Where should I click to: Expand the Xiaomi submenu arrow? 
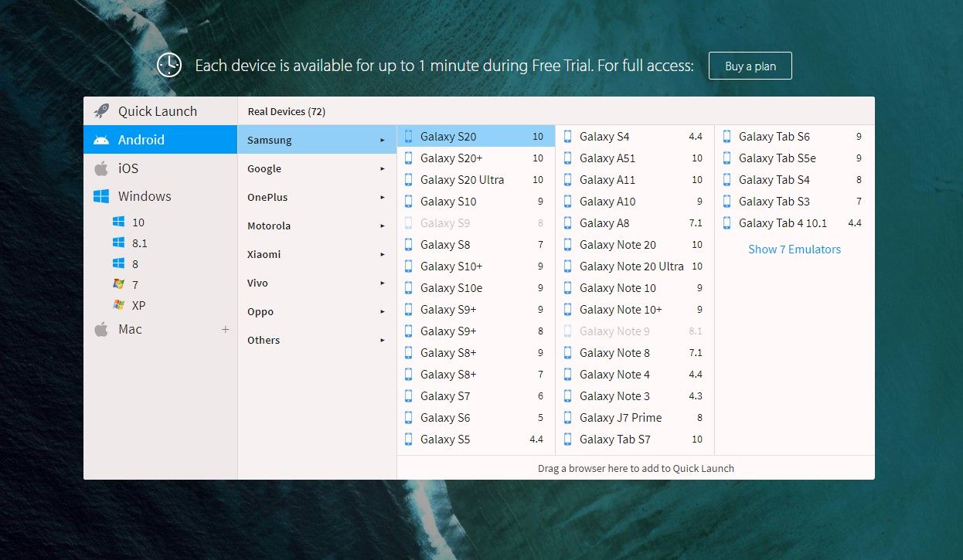(x=383, y=254)
